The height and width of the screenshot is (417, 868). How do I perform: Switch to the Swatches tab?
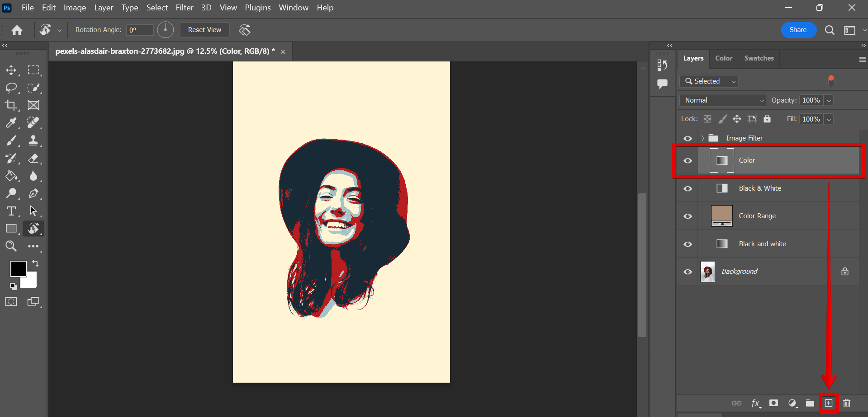click(x=759, y=58)
